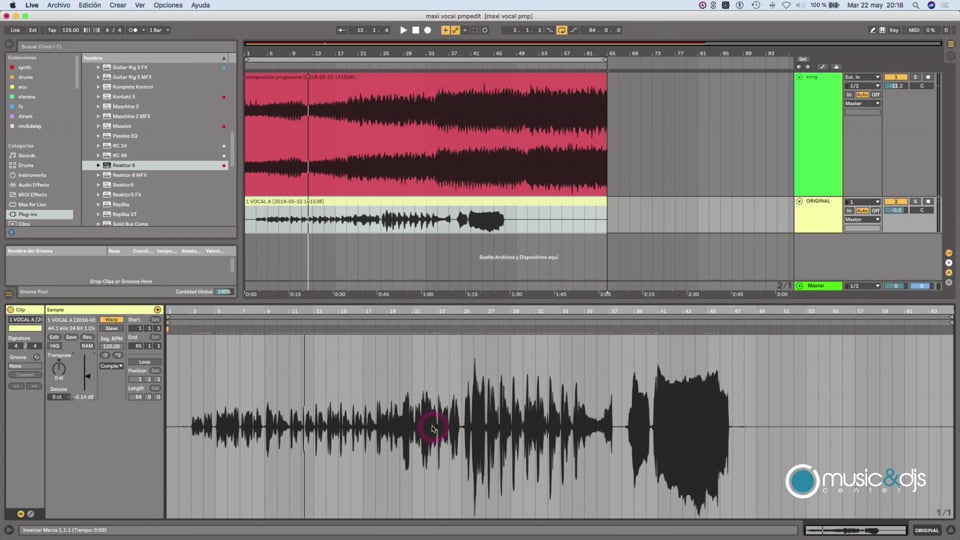Click the clip gain slider handle
The height and width of the screenshot is (540, 960).
(x=88, y=377)
